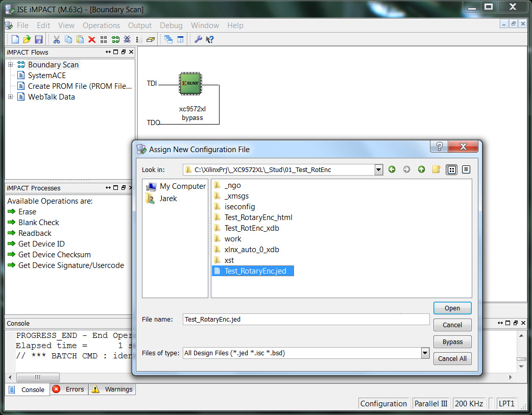Click the Paste toolbar icon
Image resolution: width=532 pixels, height=415 pixels.
tap(80, 39)
